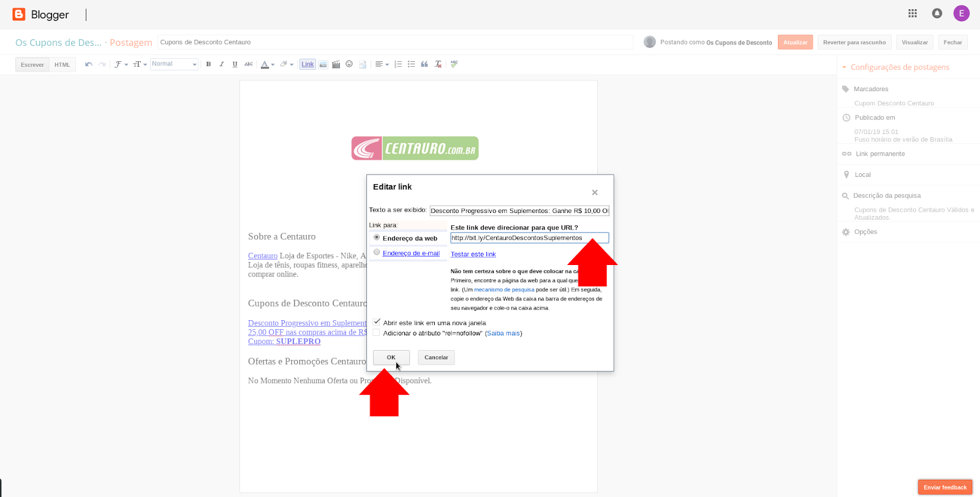Click inside the link URL field
Screen dimensions: 980x497
click(530, 238)
